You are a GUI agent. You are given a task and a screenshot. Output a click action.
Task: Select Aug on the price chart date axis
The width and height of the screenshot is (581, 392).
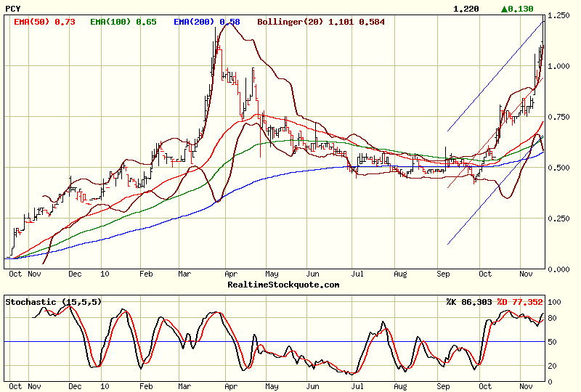click(400, 274)
